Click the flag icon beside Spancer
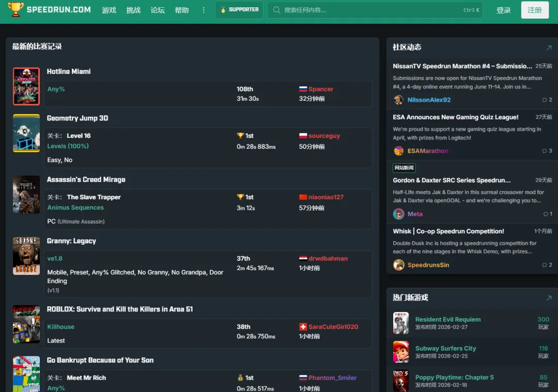This screenshot has height=392, width=558. tap(303, 89)
